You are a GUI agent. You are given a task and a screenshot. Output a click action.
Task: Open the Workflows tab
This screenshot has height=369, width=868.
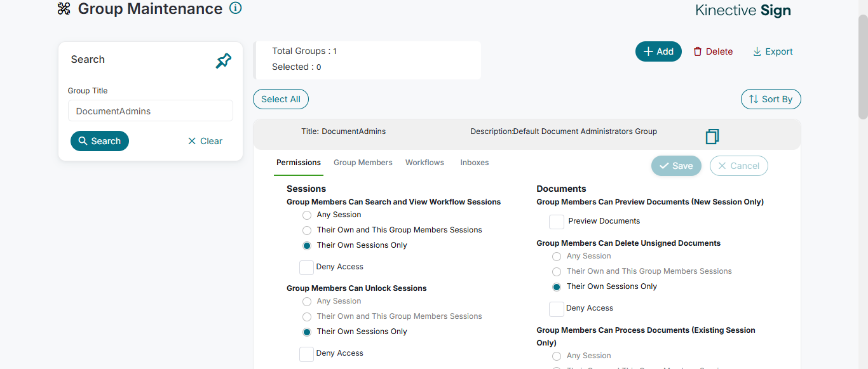[x=424, y=163]
